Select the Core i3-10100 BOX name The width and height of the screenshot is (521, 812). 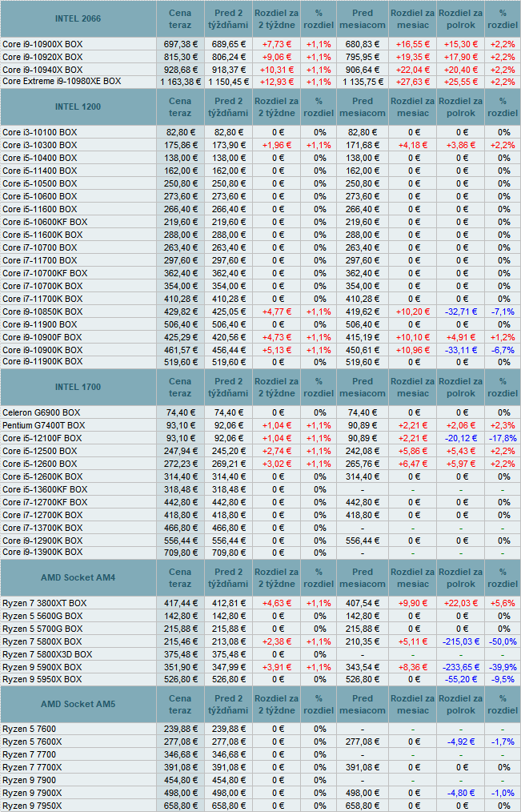point(39,133)
